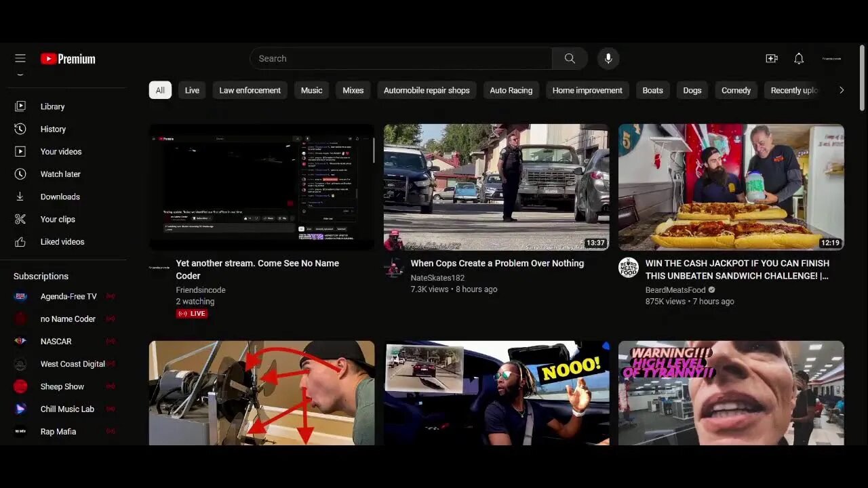The image size is (868, 488).
Task: Open the Downloads sidebar link
Action: [x=60, y=197]
